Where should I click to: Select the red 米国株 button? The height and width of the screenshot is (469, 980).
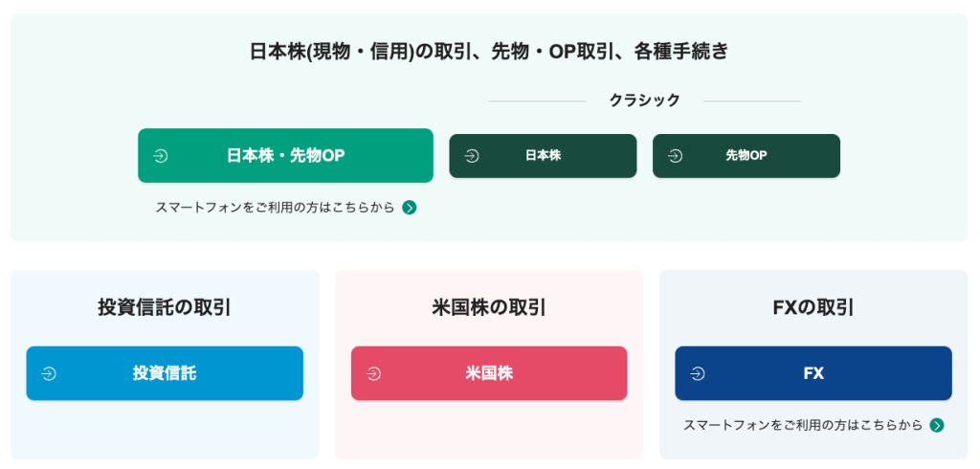click(489, 373)
